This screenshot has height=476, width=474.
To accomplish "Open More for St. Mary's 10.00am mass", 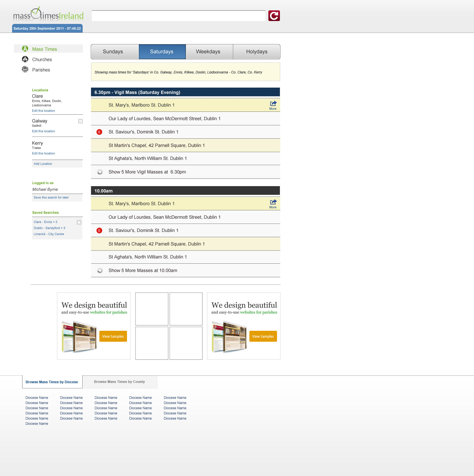I will 273,204.
